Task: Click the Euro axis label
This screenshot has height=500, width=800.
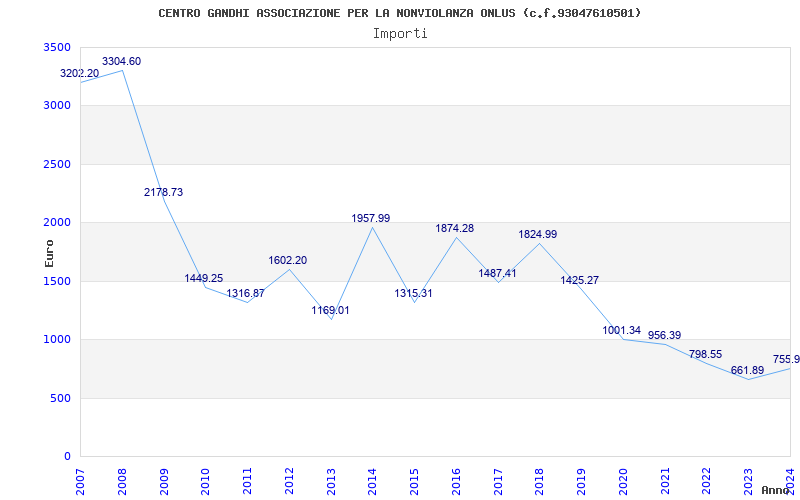Action: [49, 254]
